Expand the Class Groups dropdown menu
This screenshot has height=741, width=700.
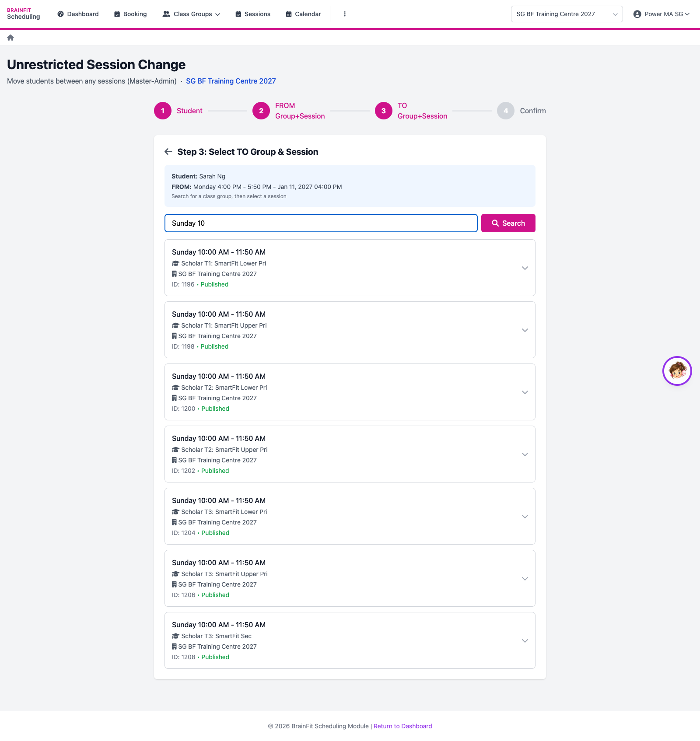(x=191, y=14)
